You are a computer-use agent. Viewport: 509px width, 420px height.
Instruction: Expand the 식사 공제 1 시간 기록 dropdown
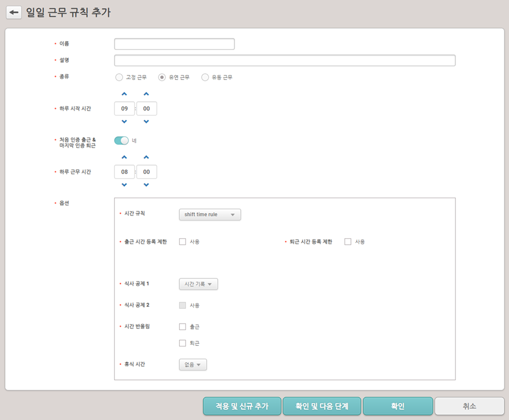tap(199, 284)
